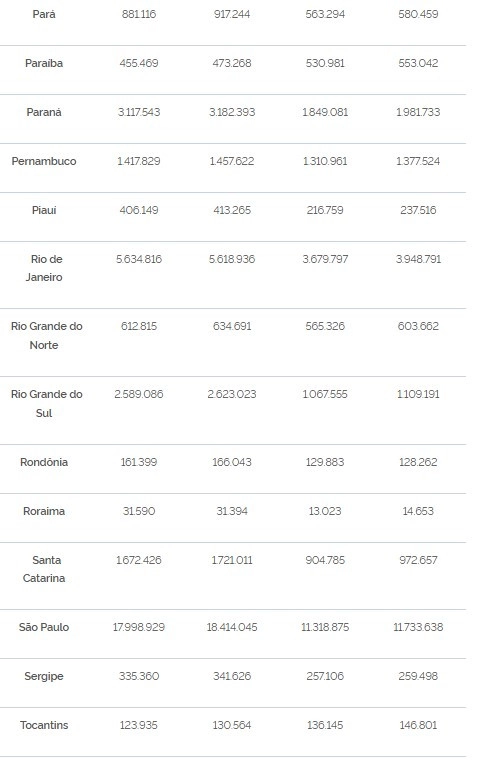Select the São Paulo row label
Image resolution: width=483 pixels, height=760 pixels.
(44, 627)
